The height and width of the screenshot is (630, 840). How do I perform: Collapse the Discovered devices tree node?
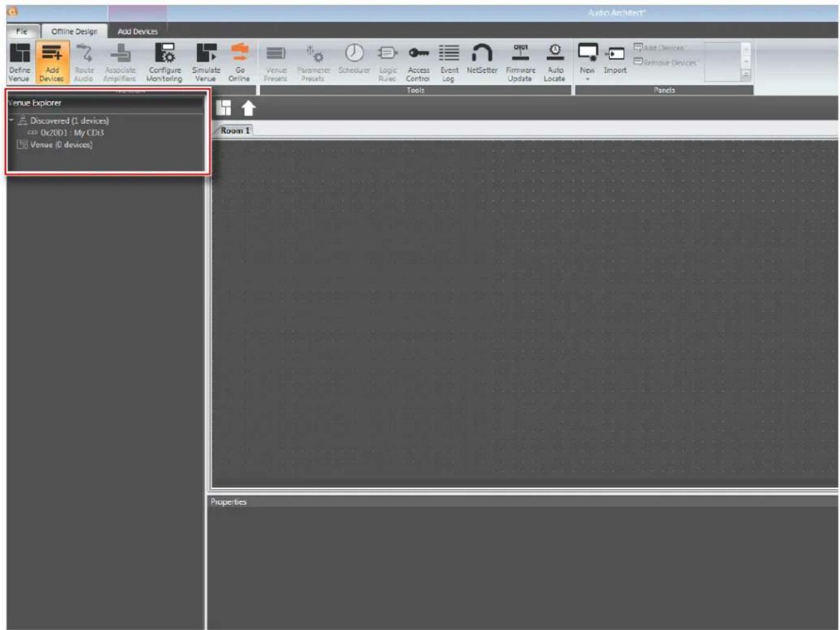click(x=12, y=120)
